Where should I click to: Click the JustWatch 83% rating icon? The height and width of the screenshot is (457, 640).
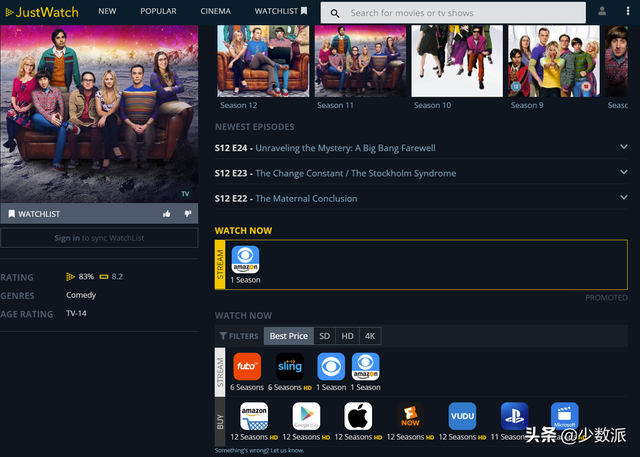70,277
